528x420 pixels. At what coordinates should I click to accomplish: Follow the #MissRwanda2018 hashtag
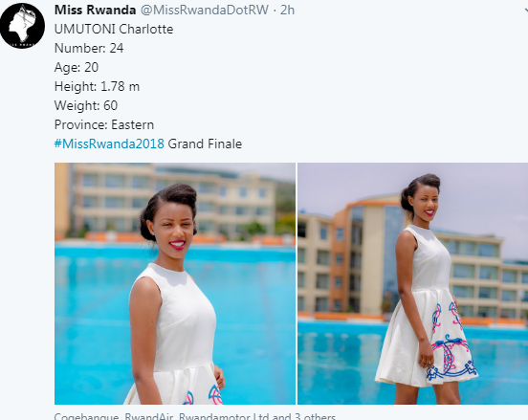click(x=109, y=144)
